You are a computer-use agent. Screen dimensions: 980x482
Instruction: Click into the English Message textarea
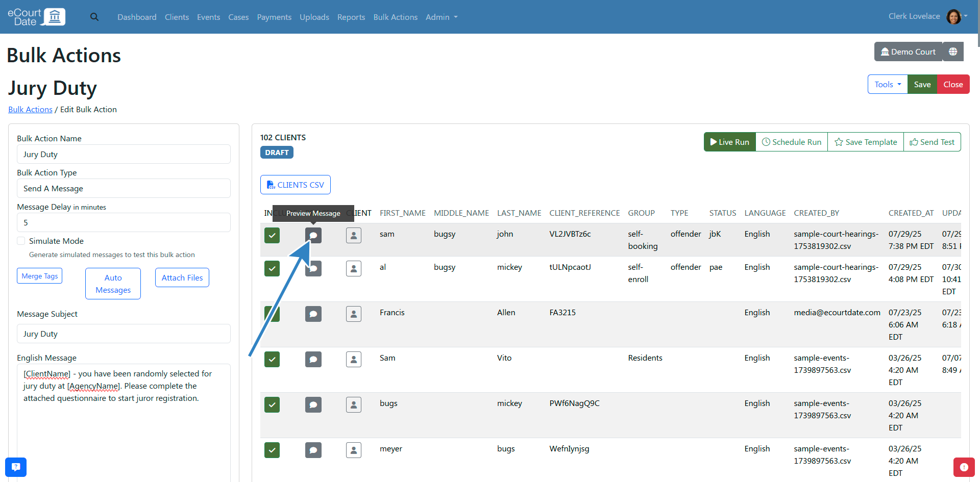pyautogui.click(x=124, y=422)
